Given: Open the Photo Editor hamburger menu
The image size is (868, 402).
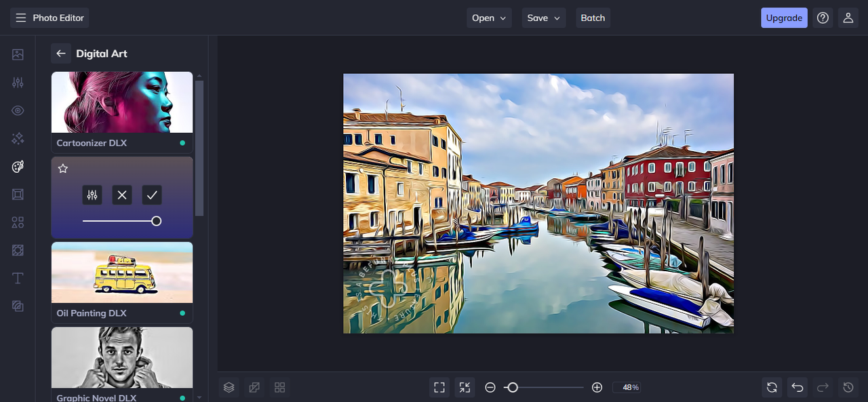Looking at the screenshot, I should [21, 18].
